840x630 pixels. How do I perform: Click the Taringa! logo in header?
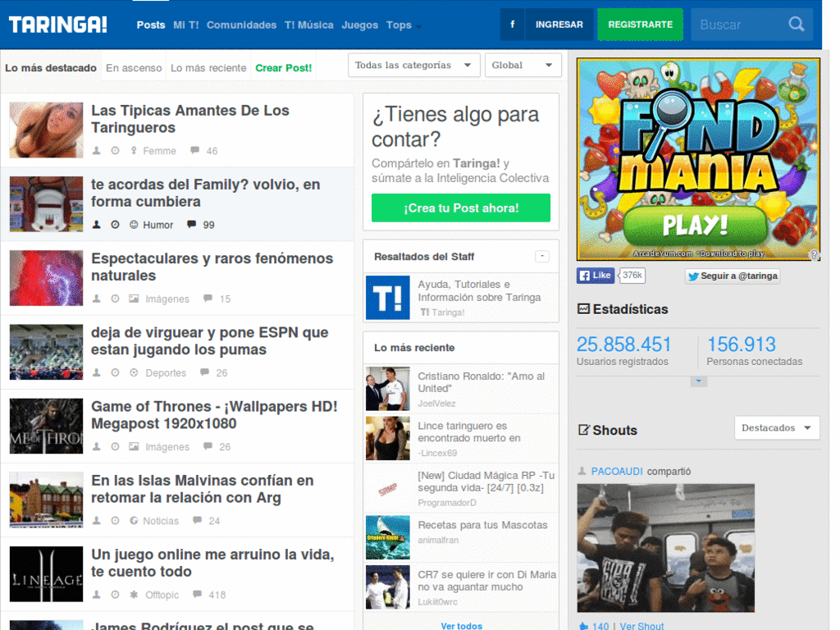[58, 25]
